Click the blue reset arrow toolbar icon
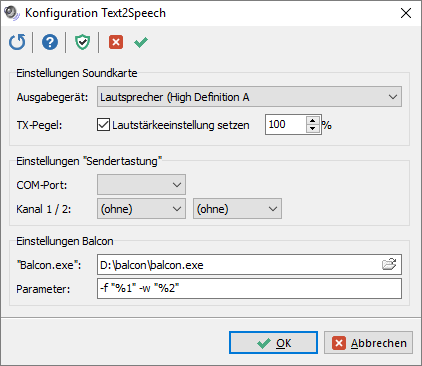The image size is (422, 366). tap(17, 42)
